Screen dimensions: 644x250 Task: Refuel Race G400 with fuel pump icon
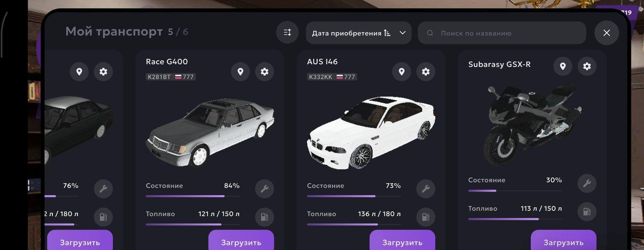point(265,217)
